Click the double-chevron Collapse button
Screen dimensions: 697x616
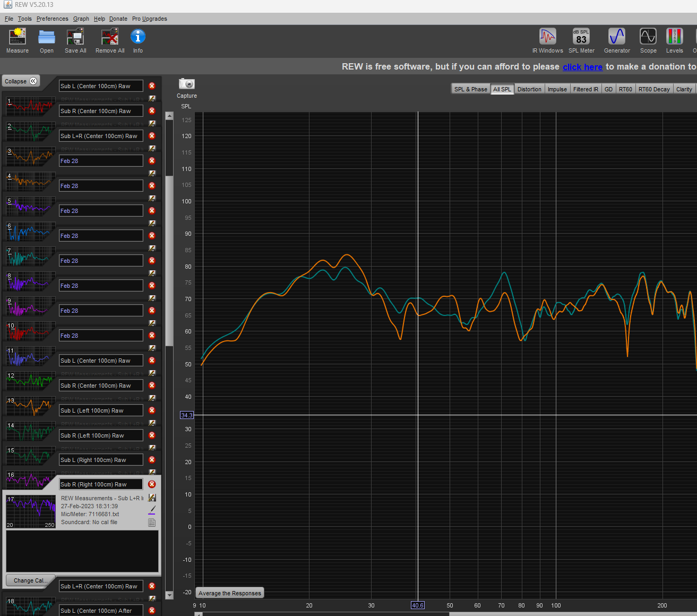[x=21, y=81]
